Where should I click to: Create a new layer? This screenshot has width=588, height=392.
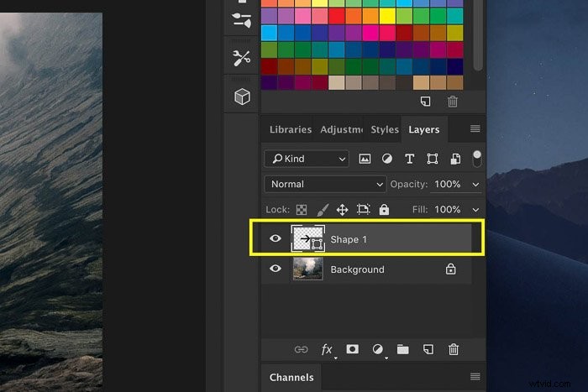[428, 349]
